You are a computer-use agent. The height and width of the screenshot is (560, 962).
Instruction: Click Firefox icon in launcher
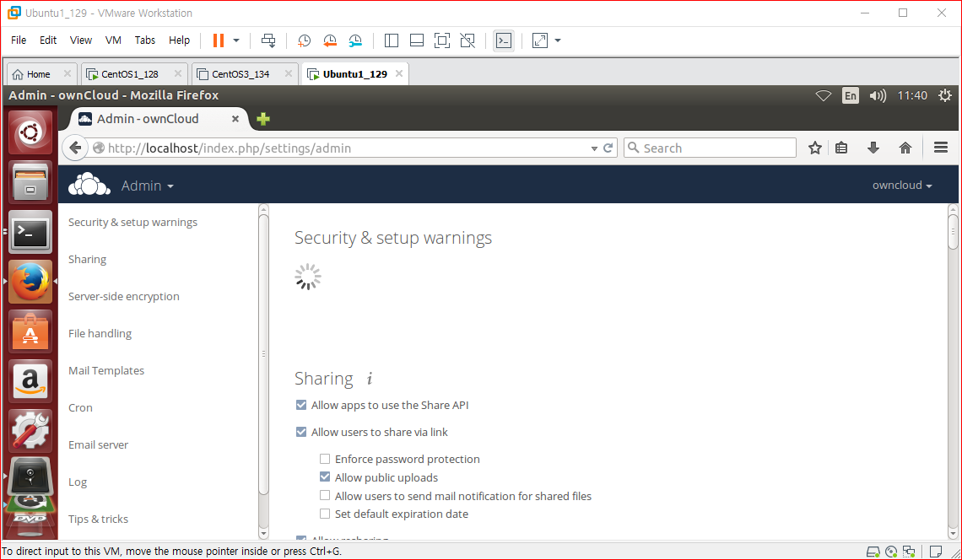[30, 282]
